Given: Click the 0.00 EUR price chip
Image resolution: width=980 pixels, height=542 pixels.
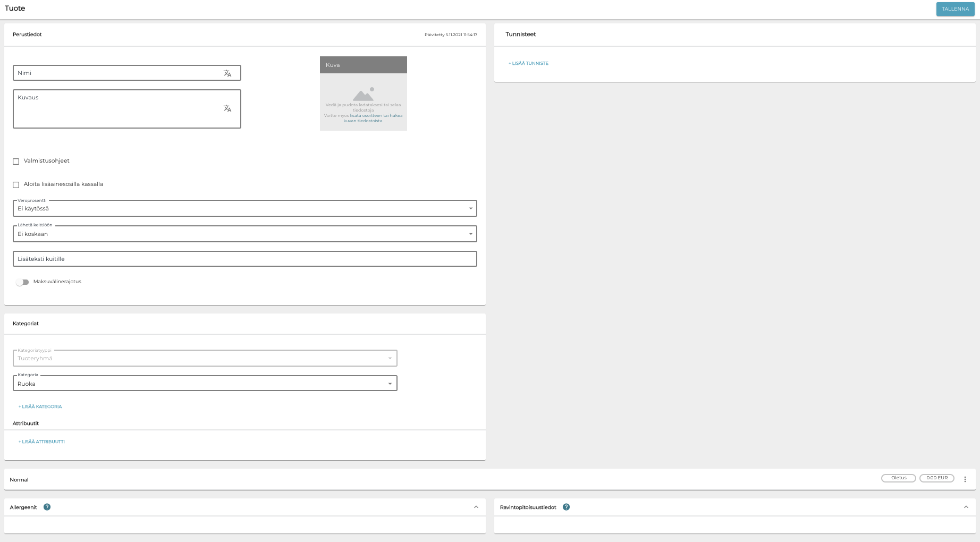Looking at the screenshot, I should click(937, 478).
